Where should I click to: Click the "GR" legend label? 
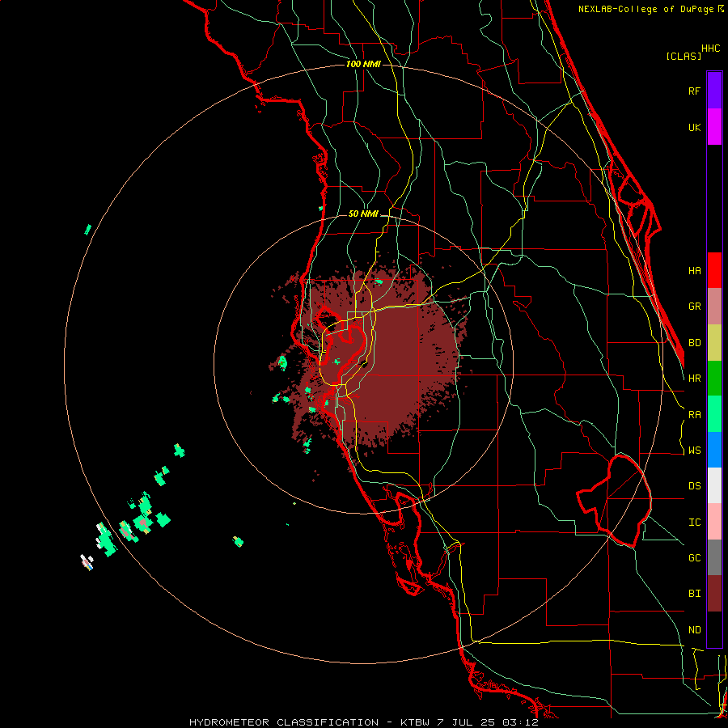pyautogui.click(x=694, y=307)
